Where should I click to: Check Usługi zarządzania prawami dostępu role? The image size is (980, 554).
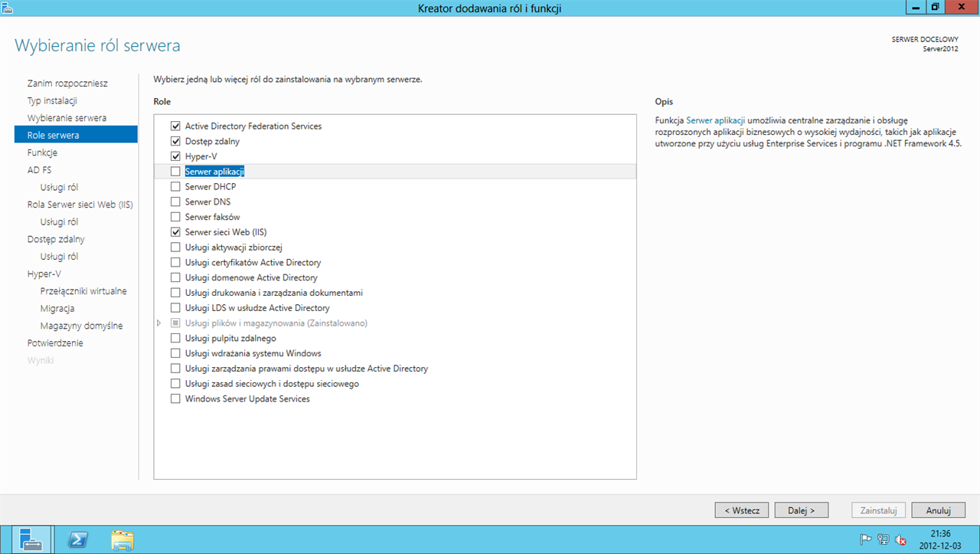[175, 369]
